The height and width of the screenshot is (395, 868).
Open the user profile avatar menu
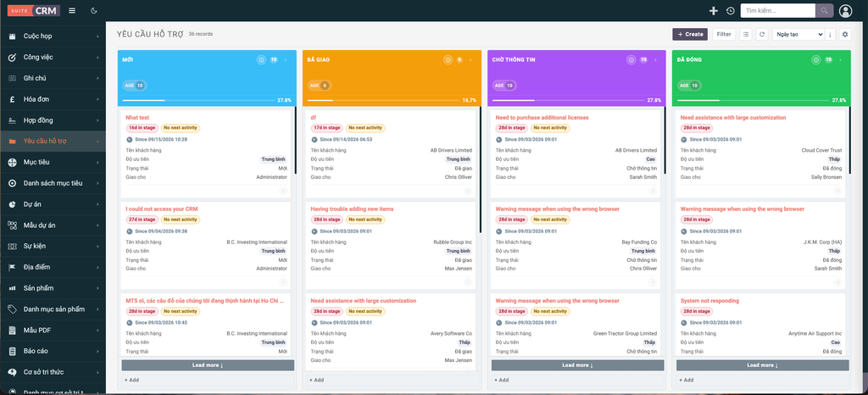click(845, 10)
